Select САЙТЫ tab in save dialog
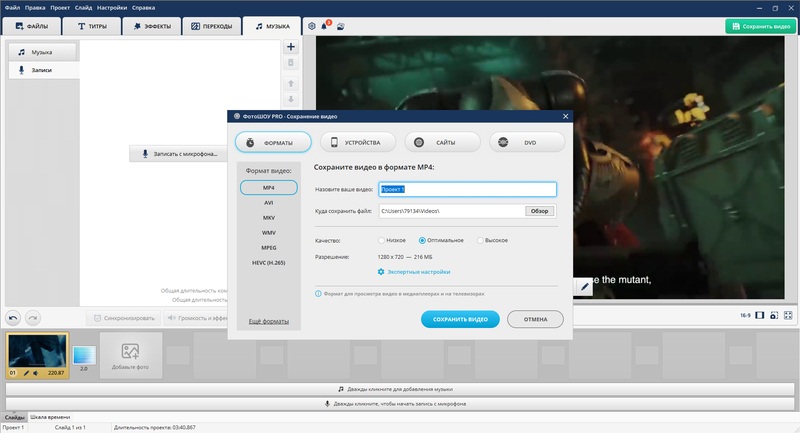 tap(442, 142)
